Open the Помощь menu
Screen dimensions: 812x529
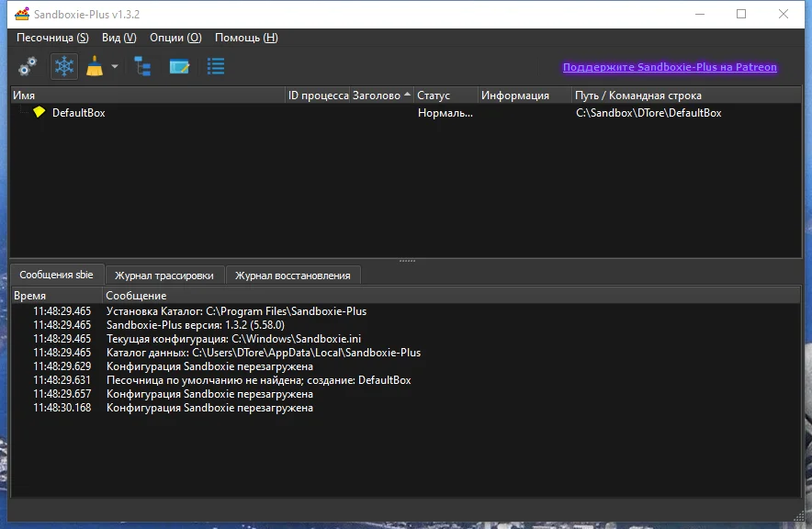click(246, 38)
